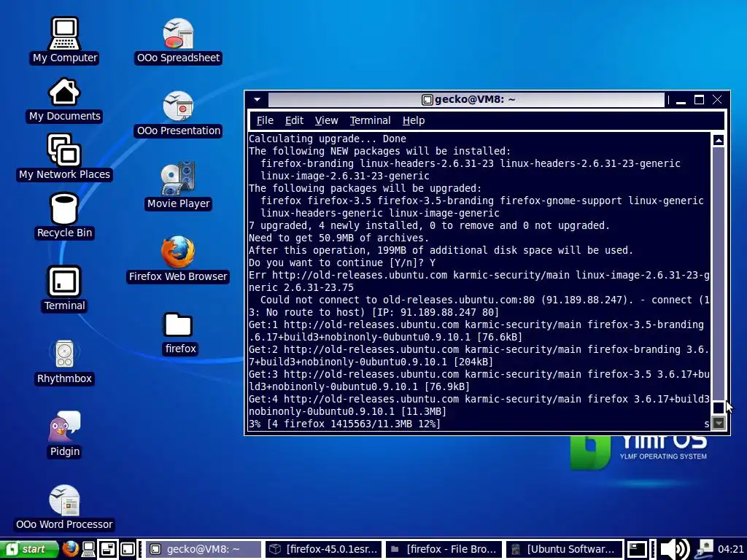Open the View menu in terminal
Screen dimensions: 747x560
[326, 120]
